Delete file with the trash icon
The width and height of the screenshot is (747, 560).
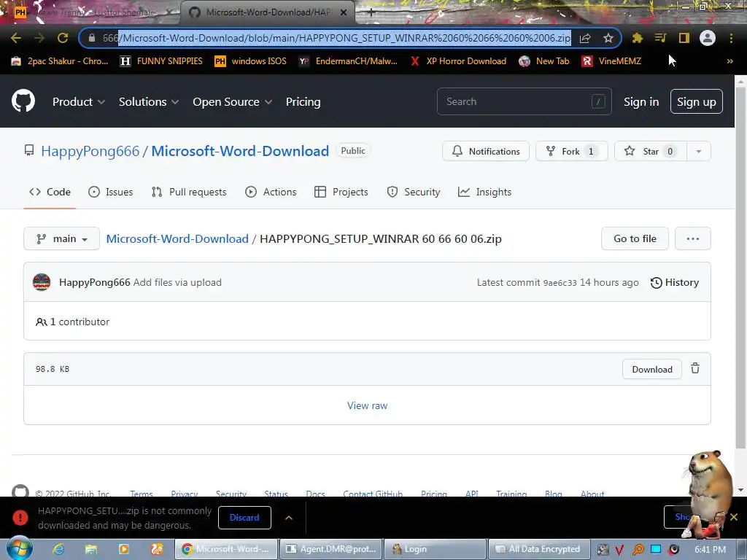695,368
